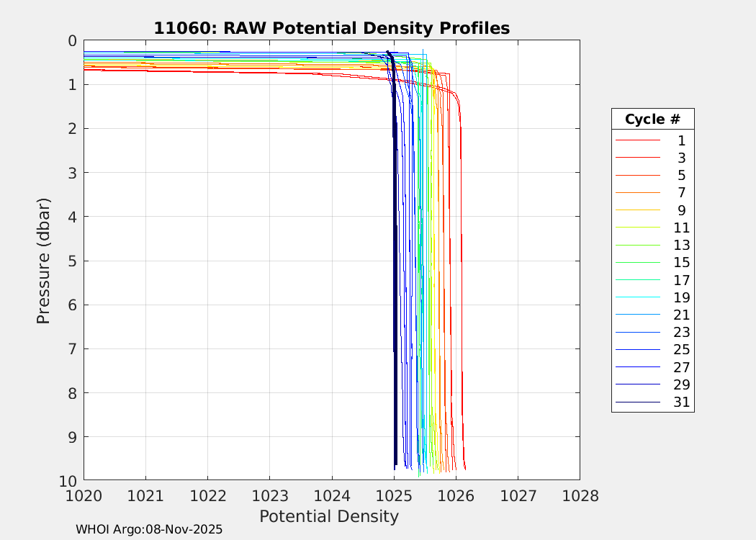Select the legend line sample for cycle 15
Image resolution: width=756 pixels, height=540 pixels.
pos(637,263)
